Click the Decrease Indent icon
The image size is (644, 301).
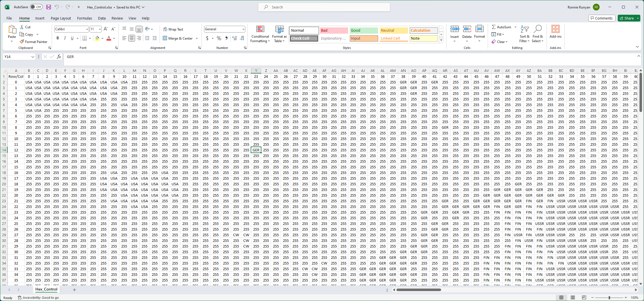(x=147, y=38)
